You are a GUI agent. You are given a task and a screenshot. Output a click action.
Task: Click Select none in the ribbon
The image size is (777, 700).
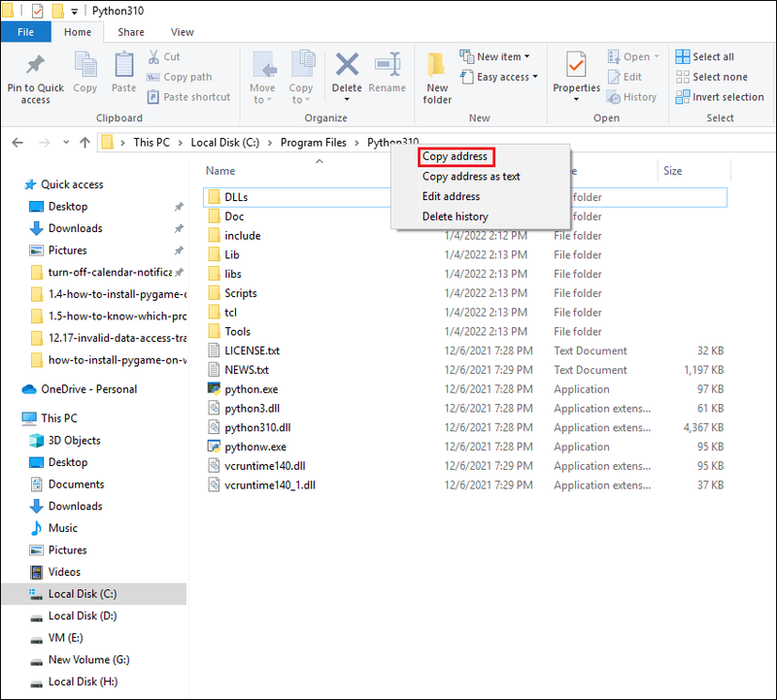pyautogui.click(x=712, y=77)
